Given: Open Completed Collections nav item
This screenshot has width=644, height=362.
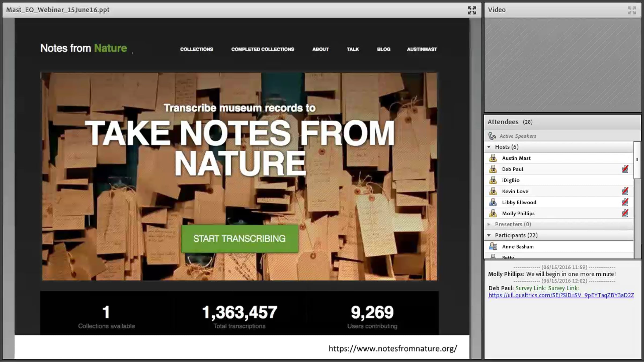Looking at the screenshot, I should click(262, 49).
